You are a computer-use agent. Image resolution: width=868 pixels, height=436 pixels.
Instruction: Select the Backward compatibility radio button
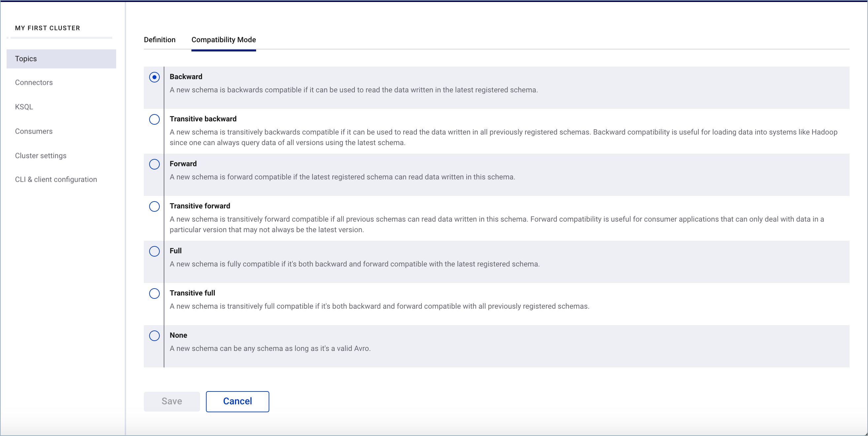(155, 76)
